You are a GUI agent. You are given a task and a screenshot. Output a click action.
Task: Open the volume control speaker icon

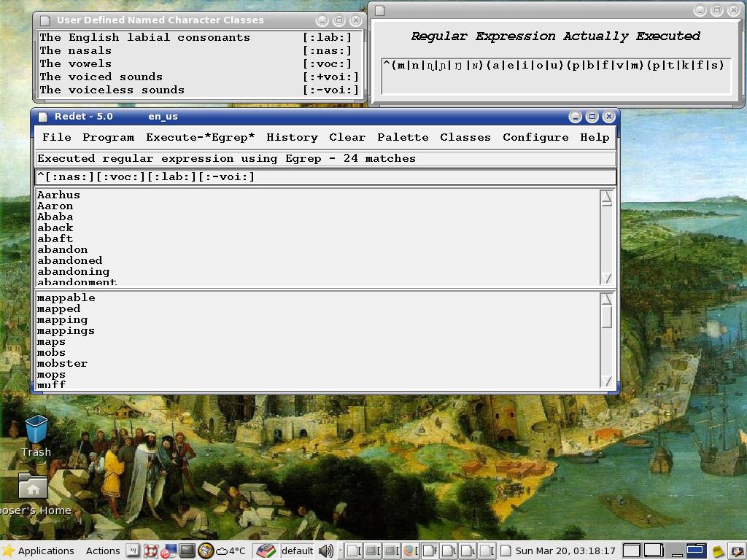click(326, 551)
